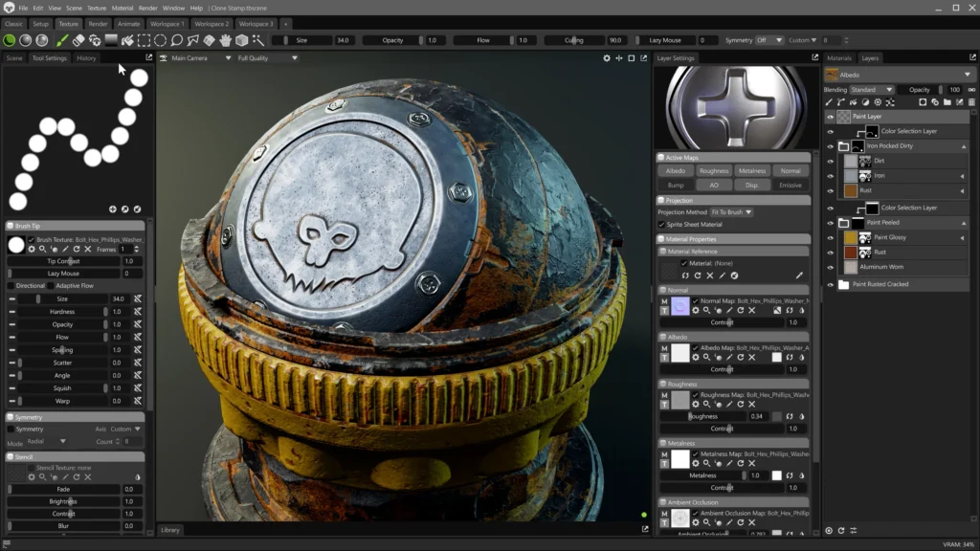Open the Texture menu in menu bar
980x551 pixels.
(97, 8)
